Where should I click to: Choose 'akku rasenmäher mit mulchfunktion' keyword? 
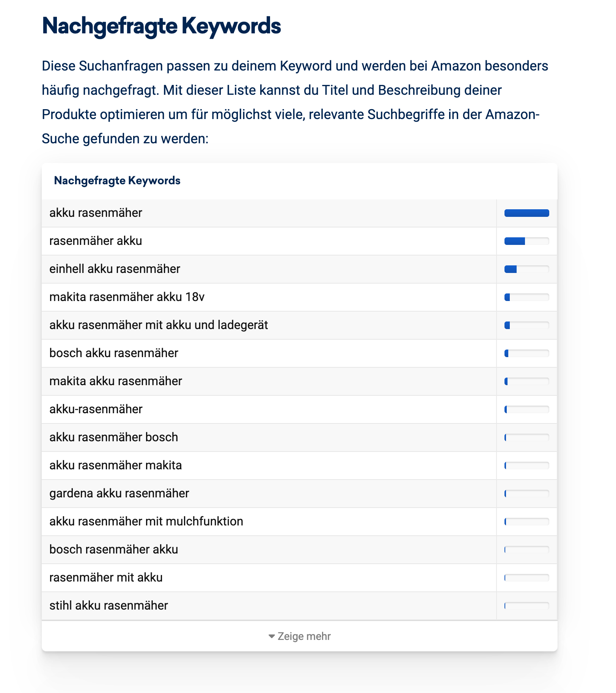point(146,522)
